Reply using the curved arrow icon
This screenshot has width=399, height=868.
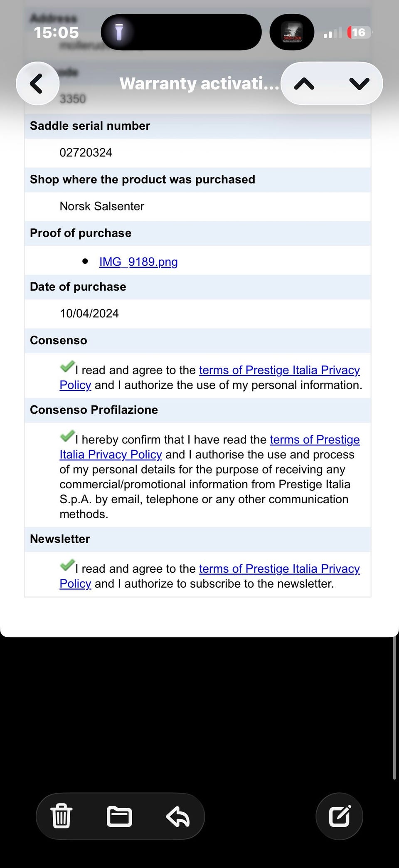178,816
